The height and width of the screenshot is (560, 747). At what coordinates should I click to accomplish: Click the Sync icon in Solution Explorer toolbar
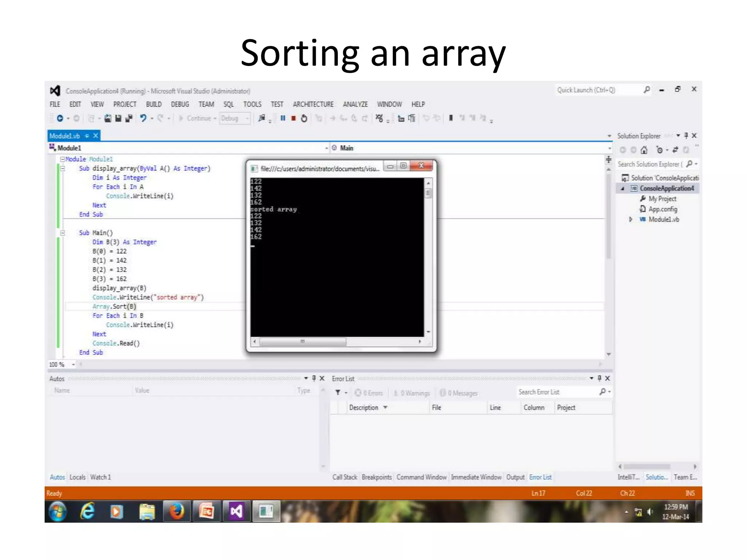(675, 150)
